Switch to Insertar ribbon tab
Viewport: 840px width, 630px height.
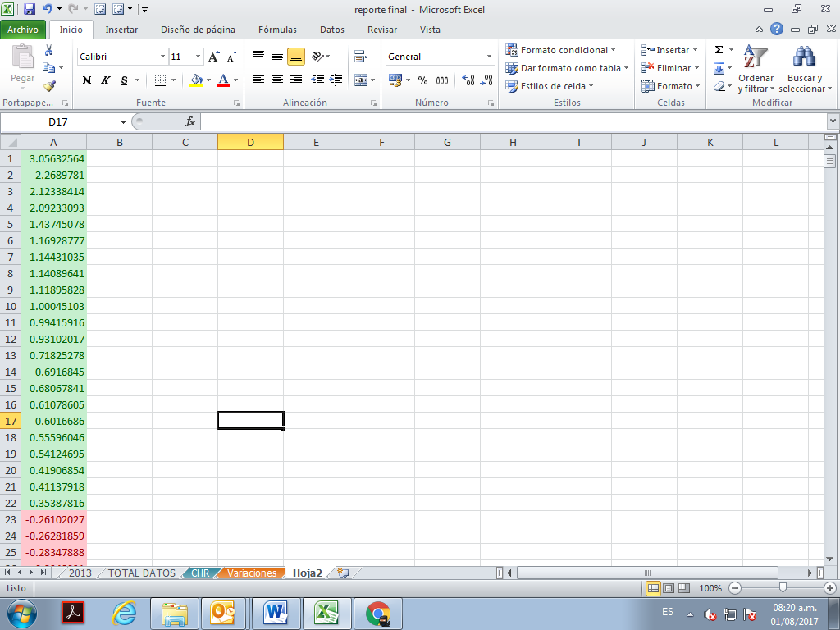pyautogui.click(x=121, y=30)
